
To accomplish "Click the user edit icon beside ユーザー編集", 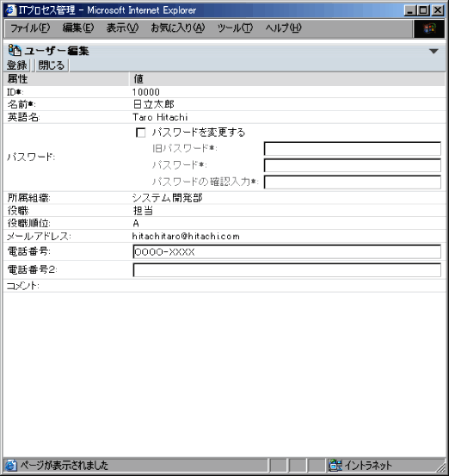I will 15,51.
